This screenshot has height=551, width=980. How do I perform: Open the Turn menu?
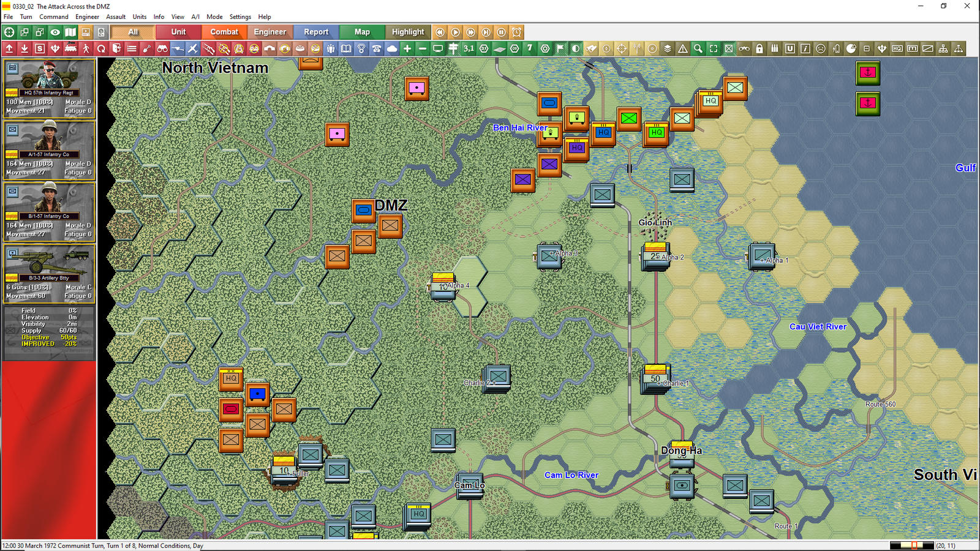[x=26, y=17]
